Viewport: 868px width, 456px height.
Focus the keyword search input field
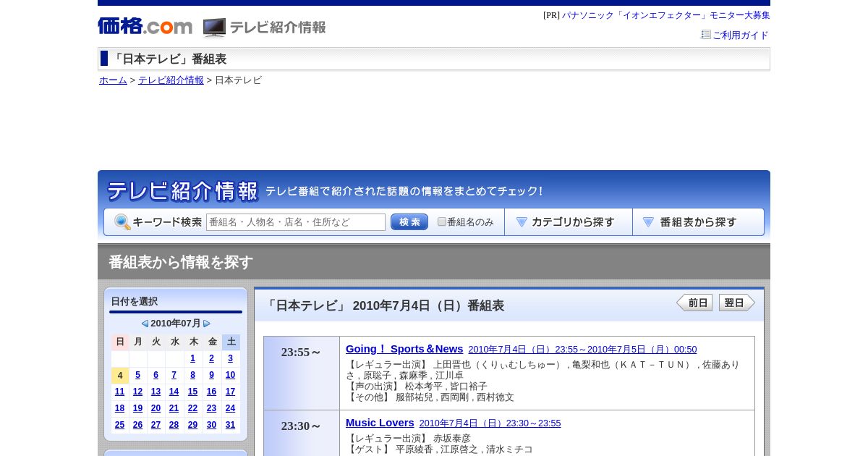[296, 222]
